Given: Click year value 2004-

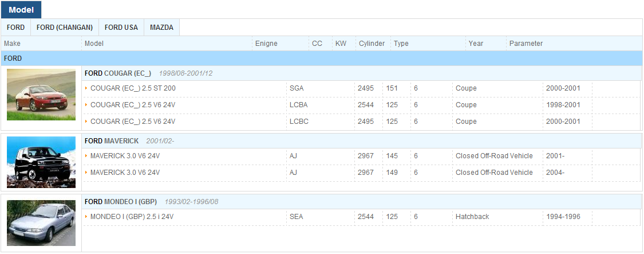Looking at the screenshot, I should coord(555,173).
